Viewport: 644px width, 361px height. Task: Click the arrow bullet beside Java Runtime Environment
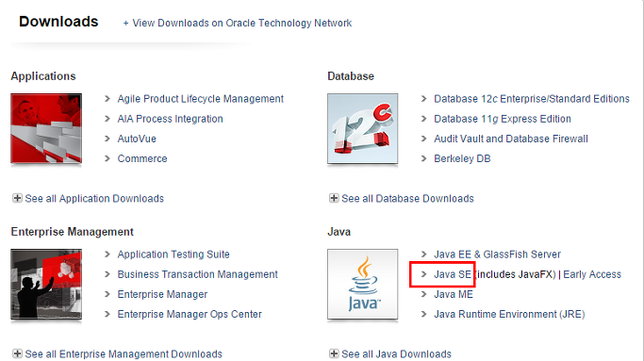pos(424,314)
